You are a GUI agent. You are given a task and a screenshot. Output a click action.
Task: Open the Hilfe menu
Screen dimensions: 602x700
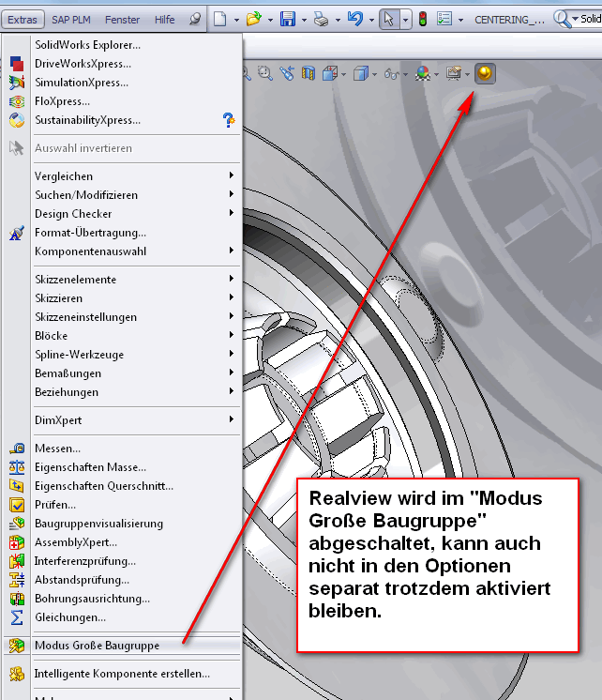click(164, 20)
